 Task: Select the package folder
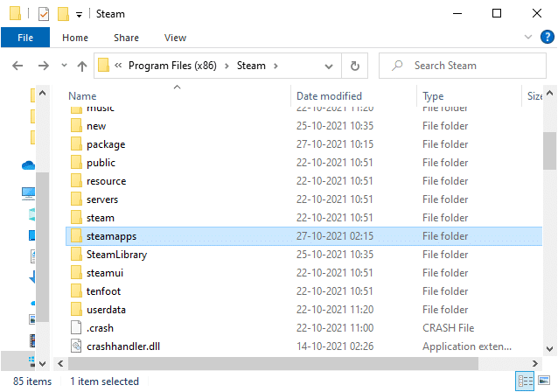(x=304, y=144)
